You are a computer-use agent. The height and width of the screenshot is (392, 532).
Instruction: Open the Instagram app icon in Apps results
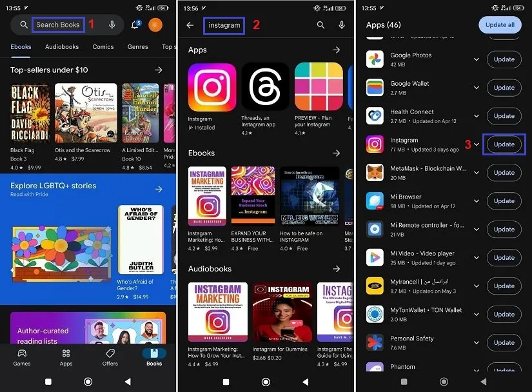pyautogui.click(x=212, y=88)
